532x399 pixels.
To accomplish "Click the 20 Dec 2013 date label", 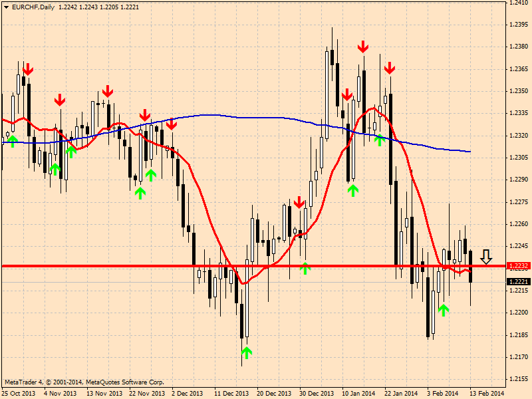I will point(274,394).
